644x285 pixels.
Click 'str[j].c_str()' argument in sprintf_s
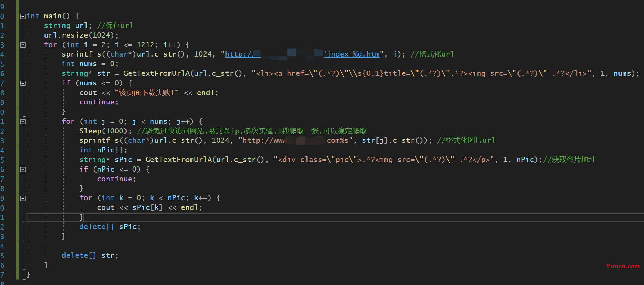coord(392,140)
